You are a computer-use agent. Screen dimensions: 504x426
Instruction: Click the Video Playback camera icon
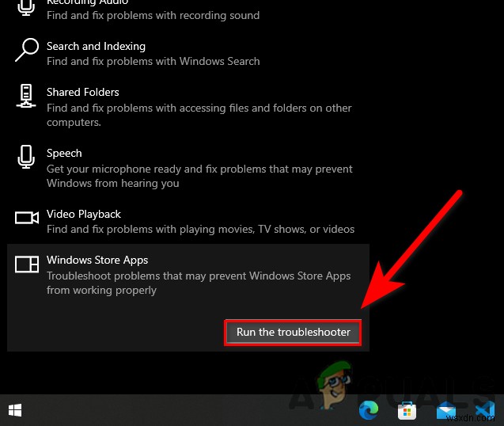click(27, 218)
